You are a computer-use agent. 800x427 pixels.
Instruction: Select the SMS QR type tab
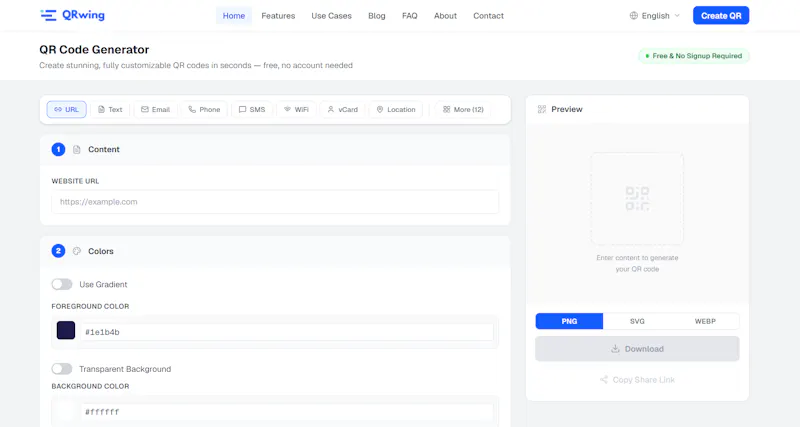(x=252, y=110)
